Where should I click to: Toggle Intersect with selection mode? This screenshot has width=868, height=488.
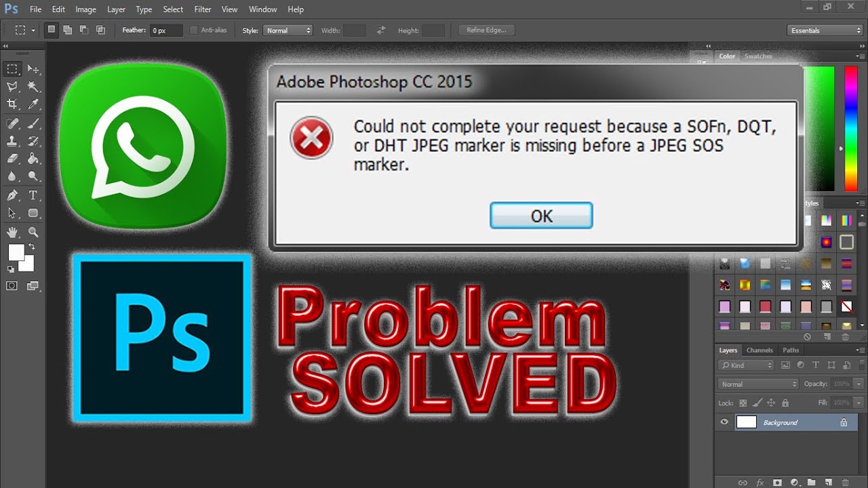pyautogui.click(x=101, y=30)
